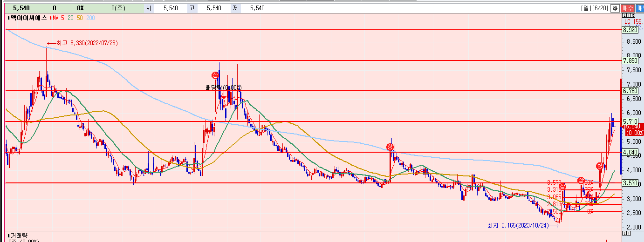
Task: Click the 4,640 price line tag
Action: [x=630, y=152]
